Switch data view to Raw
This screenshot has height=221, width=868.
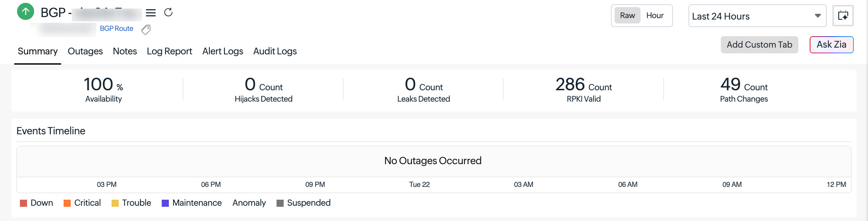(627, 16)
